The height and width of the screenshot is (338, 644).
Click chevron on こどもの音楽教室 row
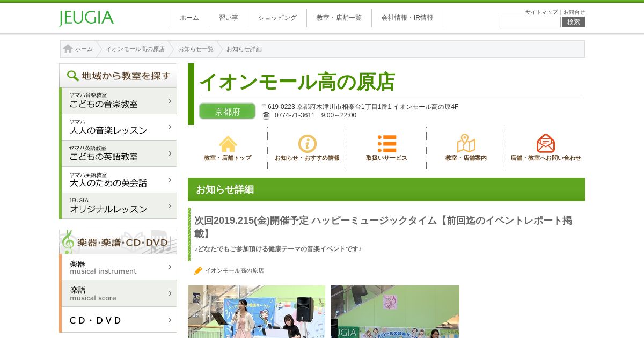point(170,101)
